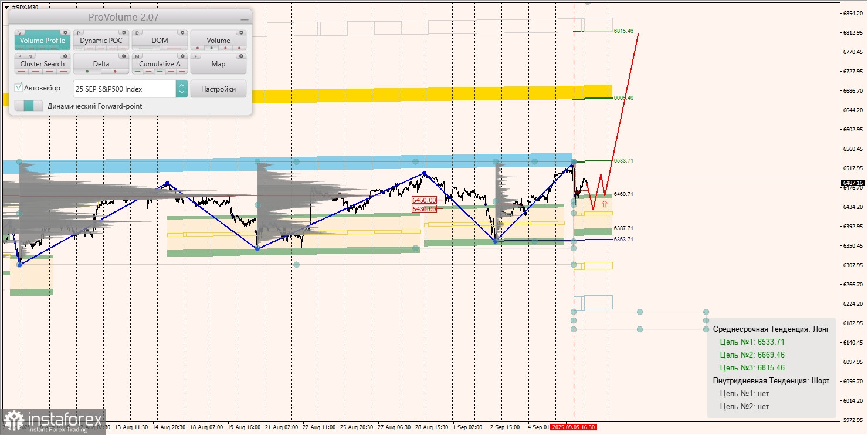The image size is (868, 435).
Task: Click the current price tag 6487.16
Action: 853,183
